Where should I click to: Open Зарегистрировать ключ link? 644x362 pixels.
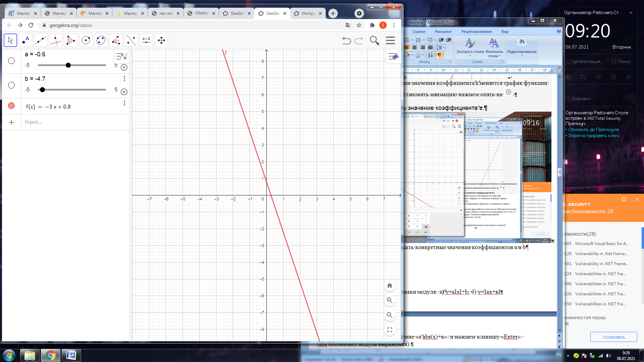coord(593,136)
